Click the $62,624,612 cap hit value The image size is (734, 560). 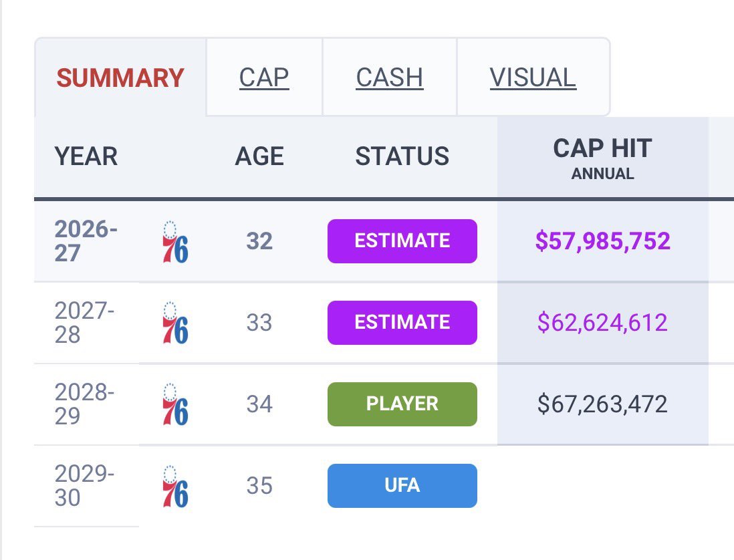pyautogui.click(x=602, y=322)
